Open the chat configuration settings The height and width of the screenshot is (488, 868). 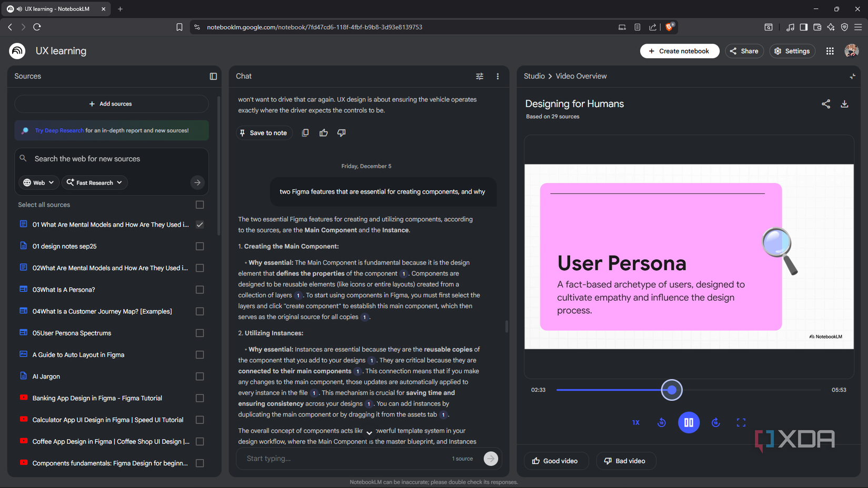pyautogui.click(x=479, y=76)
